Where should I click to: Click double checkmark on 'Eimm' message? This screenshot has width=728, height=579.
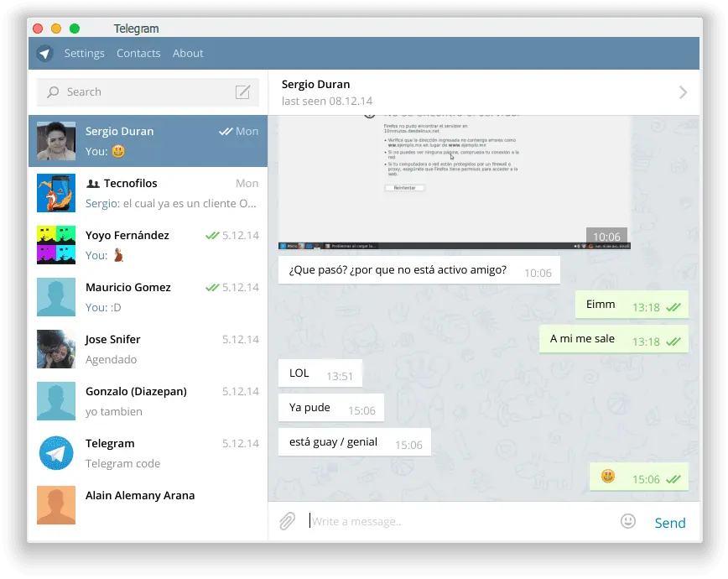tap(673, 308)
